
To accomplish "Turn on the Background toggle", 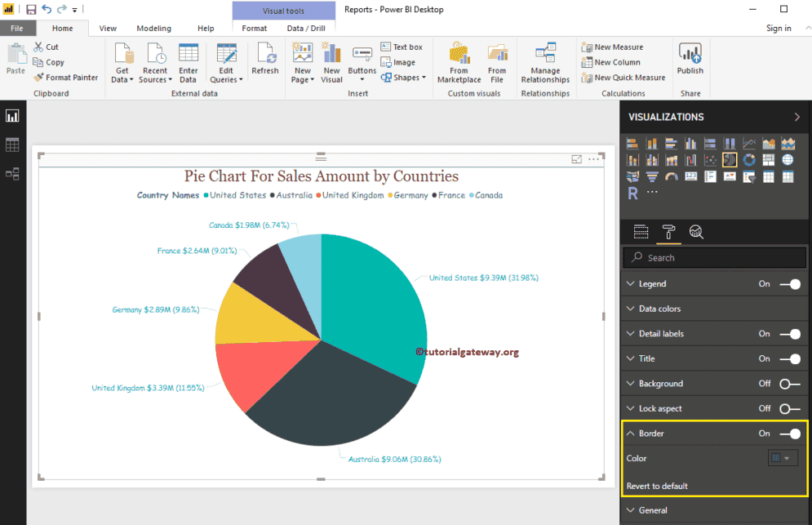I will pos(790,384).
